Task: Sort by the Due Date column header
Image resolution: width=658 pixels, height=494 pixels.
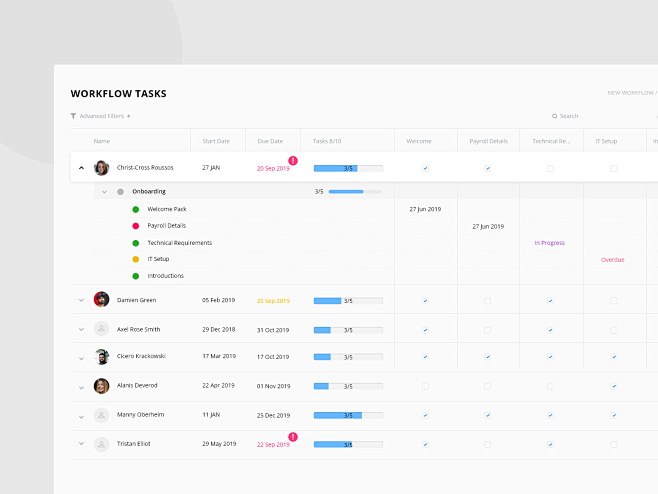Action: 270,141
